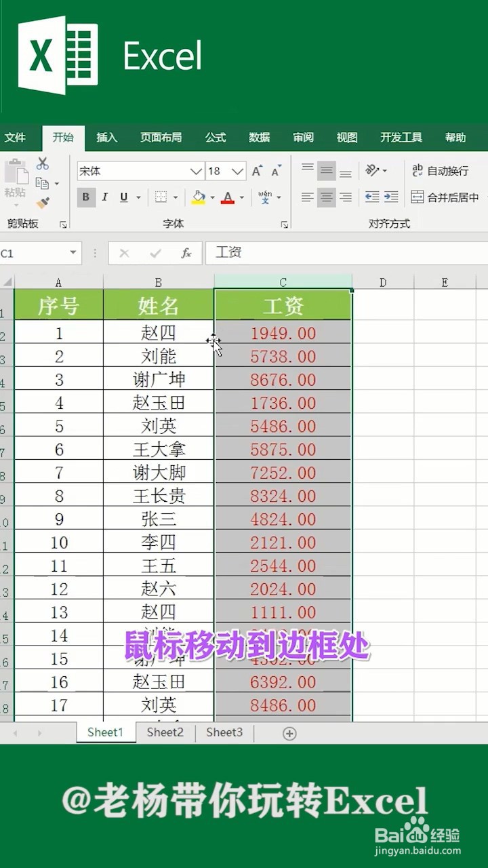Align text right

coord(346,197)
